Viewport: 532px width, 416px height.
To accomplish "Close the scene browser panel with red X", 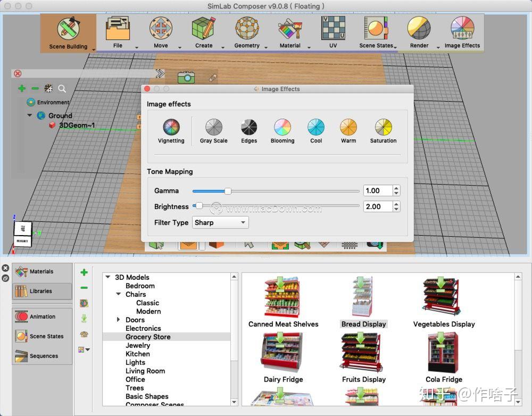I will point(18,73).
